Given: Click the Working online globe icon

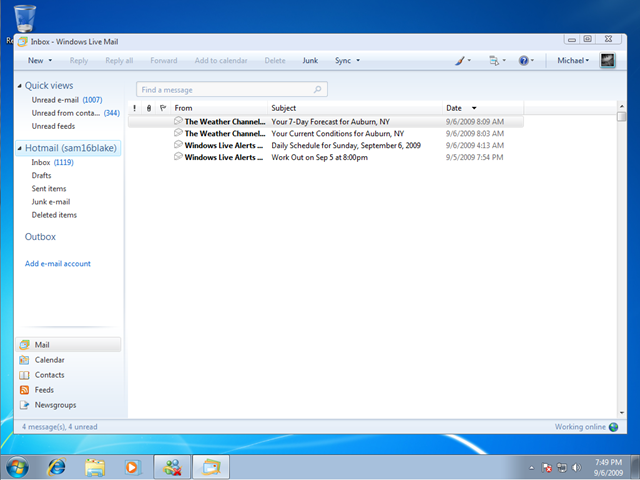Looking at the screenshot, I should [613, 427].
